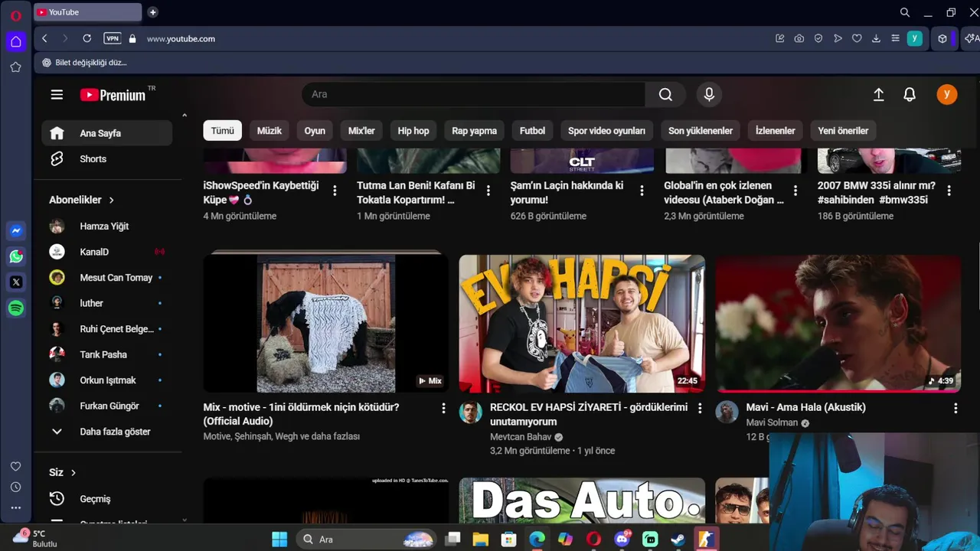The width and height of the screenshot is (980, 551).
Task: Open options menu for iShowSpeed video
Action: 335,191
